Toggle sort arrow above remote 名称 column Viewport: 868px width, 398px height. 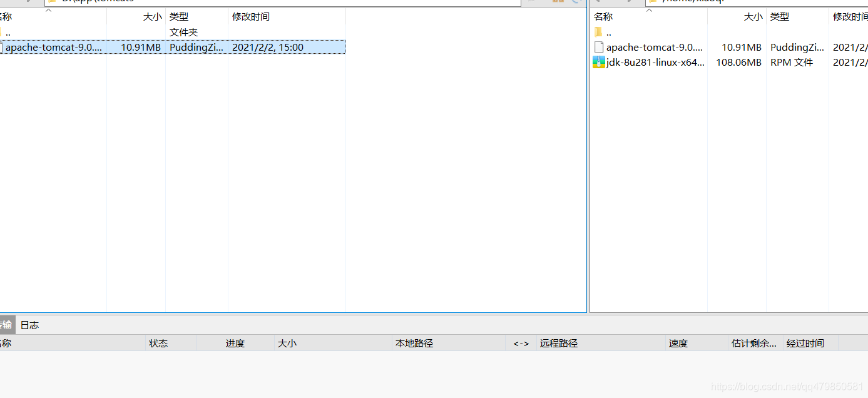(649, 11)
